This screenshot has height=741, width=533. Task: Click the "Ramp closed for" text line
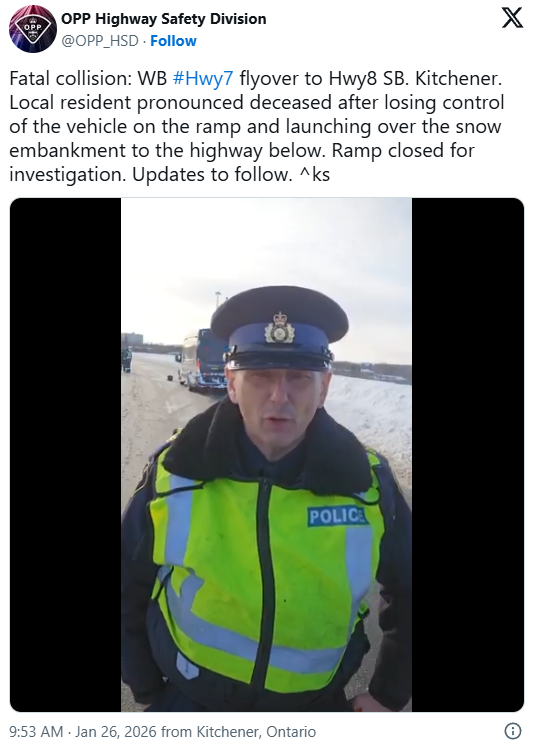(x=403, y=150)
